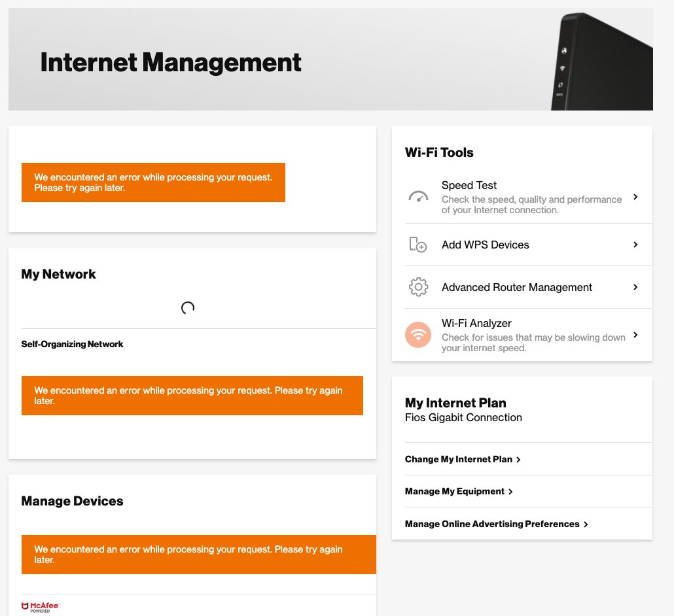This screenshot has width=674, height=616.
Task: Click Speed Test description about connection performance
Action: (x=532, y=205)
